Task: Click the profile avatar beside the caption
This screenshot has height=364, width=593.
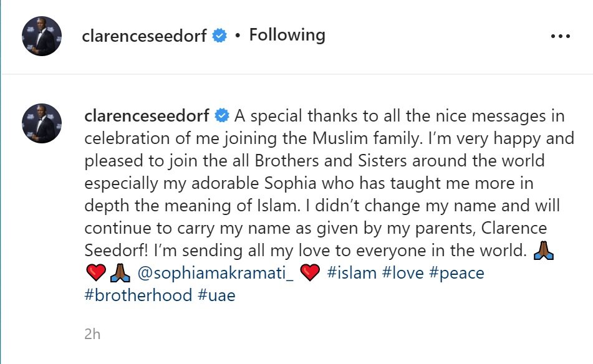Action: pos(42,123)
